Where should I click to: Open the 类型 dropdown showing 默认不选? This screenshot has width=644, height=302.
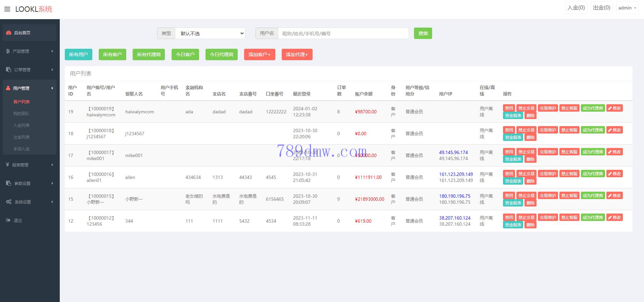pyautogui.click(x=210, y=33)
